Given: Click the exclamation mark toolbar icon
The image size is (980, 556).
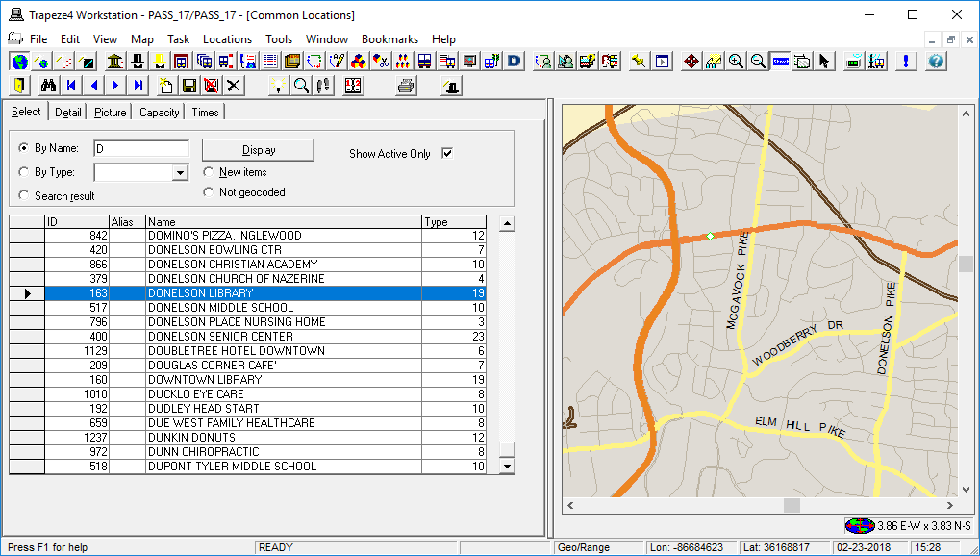Looking at the screenshot, I should [x=905, y=60].
